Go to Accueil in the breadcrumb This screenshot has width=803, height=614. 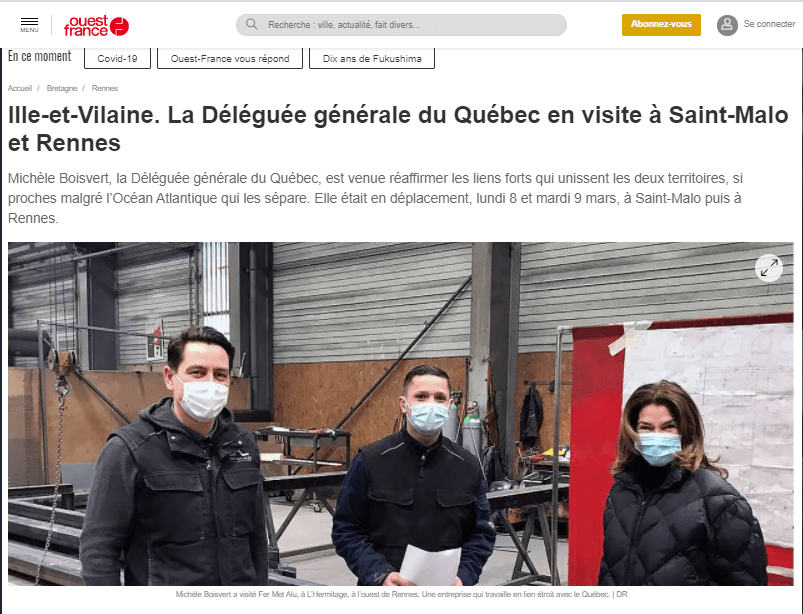[20, 88]
